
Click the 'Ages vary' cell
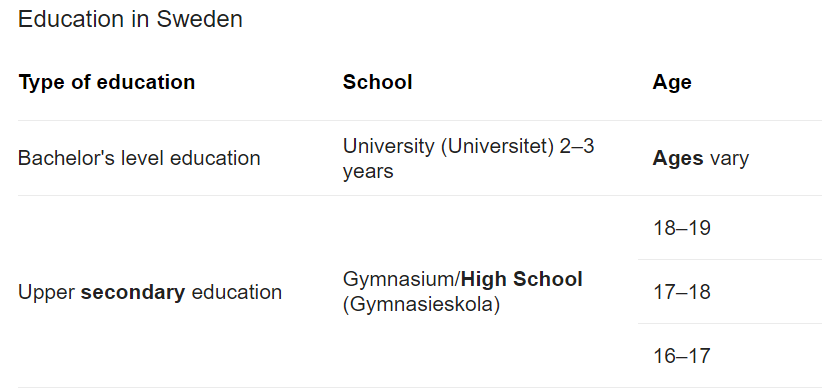coord(700,158)
